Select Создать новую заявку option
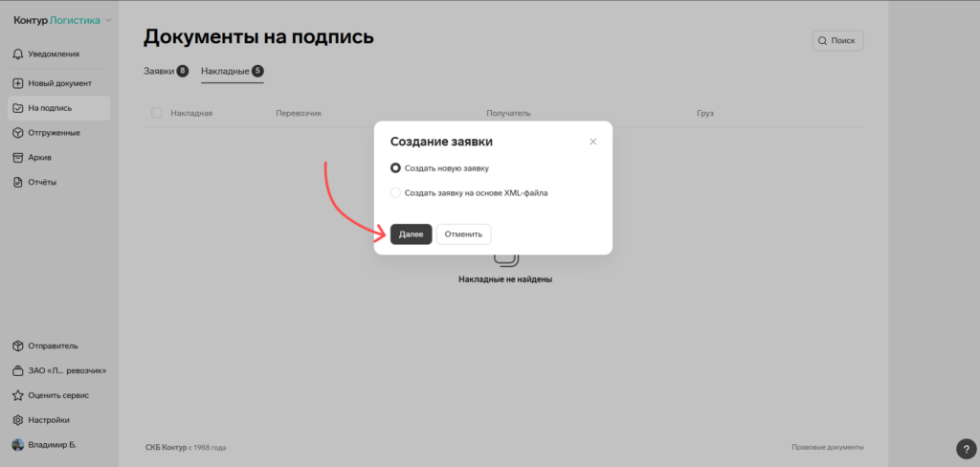The image size is (980, 467). (x=439, y=168)
